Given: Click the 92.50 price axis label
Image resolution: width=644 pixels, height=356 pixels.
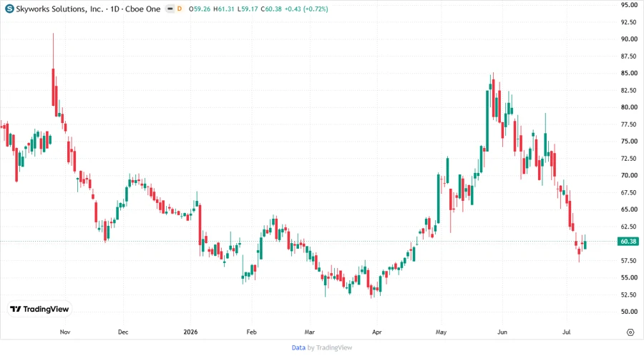Looking at the screenshot, I should click(629, 22).
